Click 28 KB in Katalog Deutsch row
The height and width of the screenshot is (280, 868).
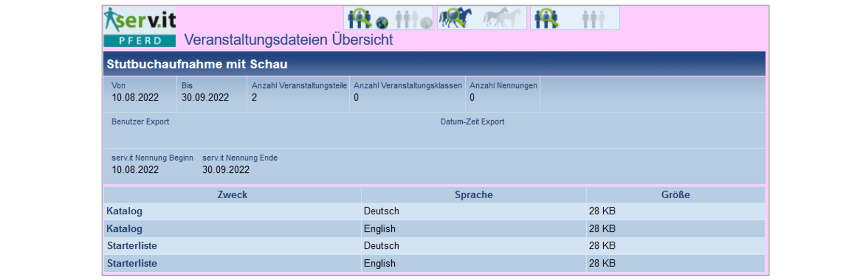[602, 211]
